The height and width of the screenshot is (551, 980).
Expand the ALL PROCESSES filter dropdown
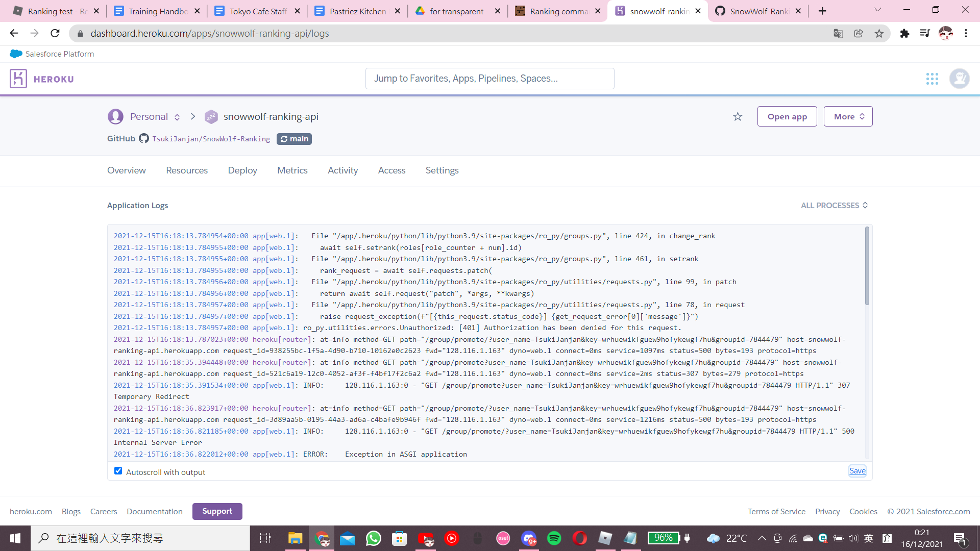(x=834, y=205)
